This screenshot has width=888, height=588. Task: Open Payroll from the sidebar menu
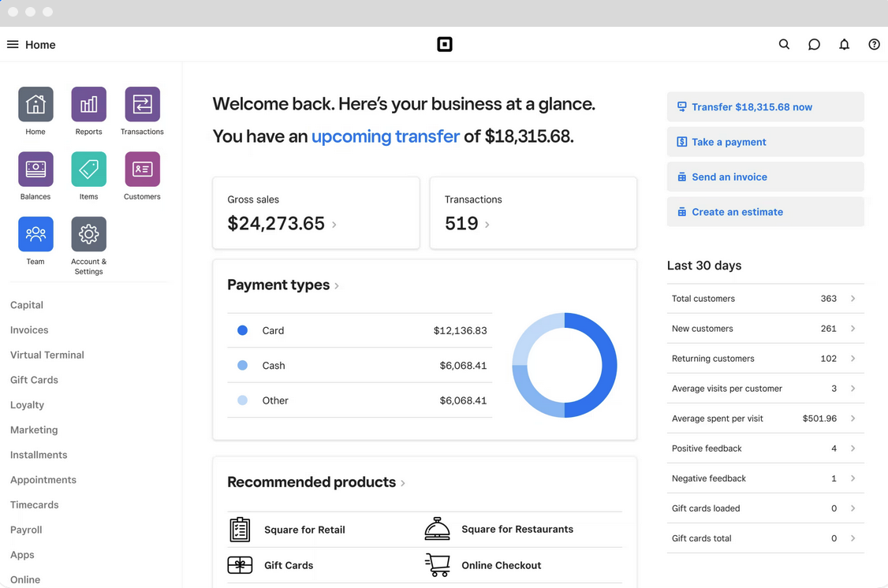pyautogui.click(x=26, y=530)
